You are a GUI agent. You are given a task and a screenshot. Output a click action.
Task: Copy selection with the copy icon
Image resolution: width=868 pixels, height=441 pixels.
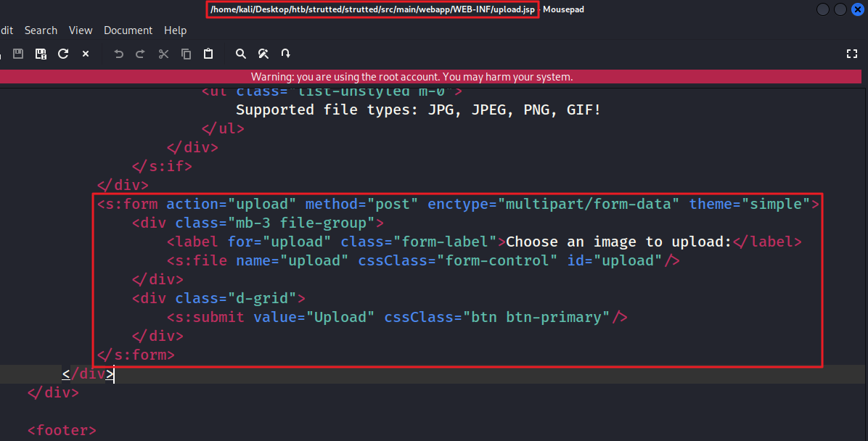pyautogui.click(x=186, y=54)
